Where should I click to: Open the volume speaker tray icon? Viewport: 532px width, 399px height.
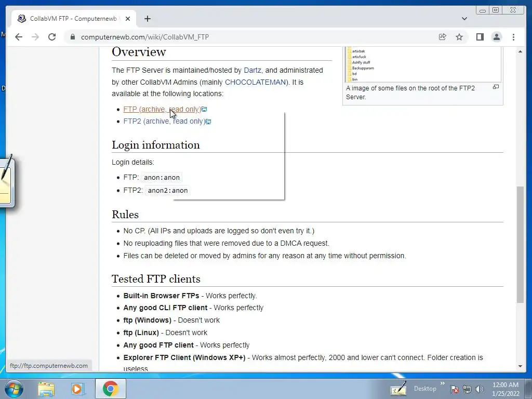pos(480,389)
